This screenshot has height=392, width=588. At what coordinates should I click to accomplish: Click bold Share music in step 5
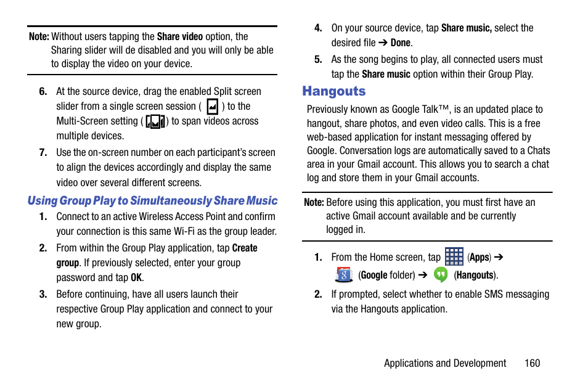(386, 75)
